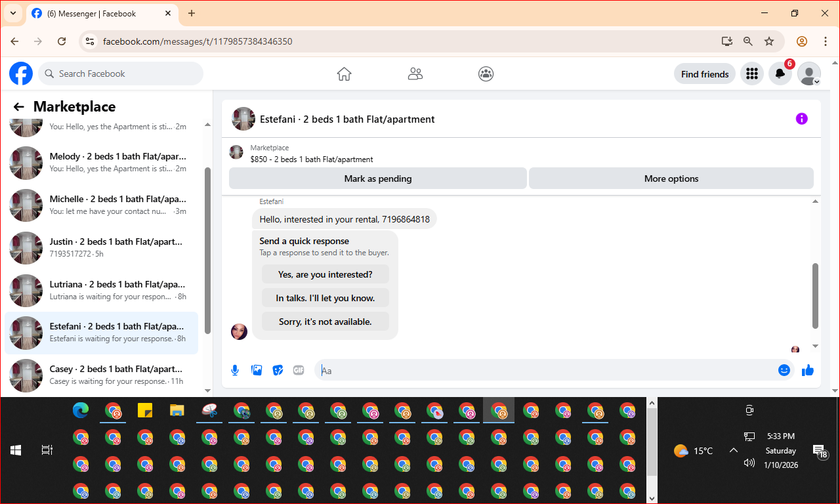
Task: Click the $850 listing title in header
Action: coord(312,159)
